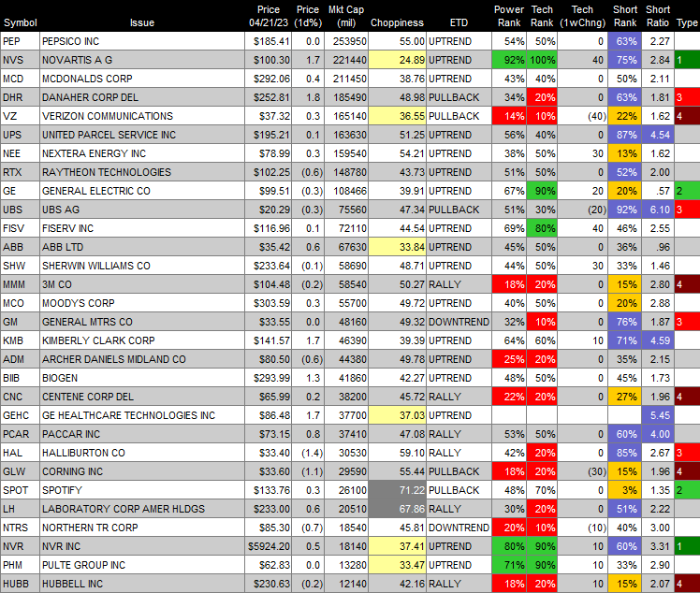Click the Short Ratio column header
Image resolution: width=700 pixels, height=593 pixels.
point(658,16)
